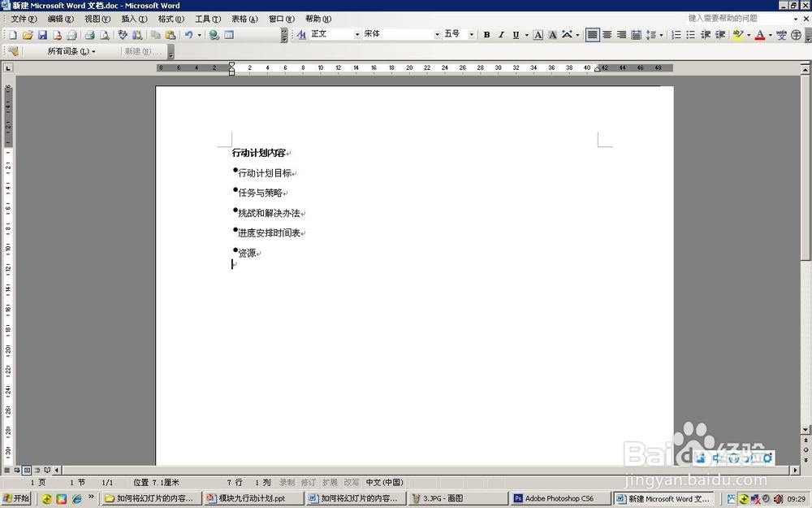This screenshot has height=508, width=812.
Task: Click the Copy icon
Action: [x=155, y=35]
